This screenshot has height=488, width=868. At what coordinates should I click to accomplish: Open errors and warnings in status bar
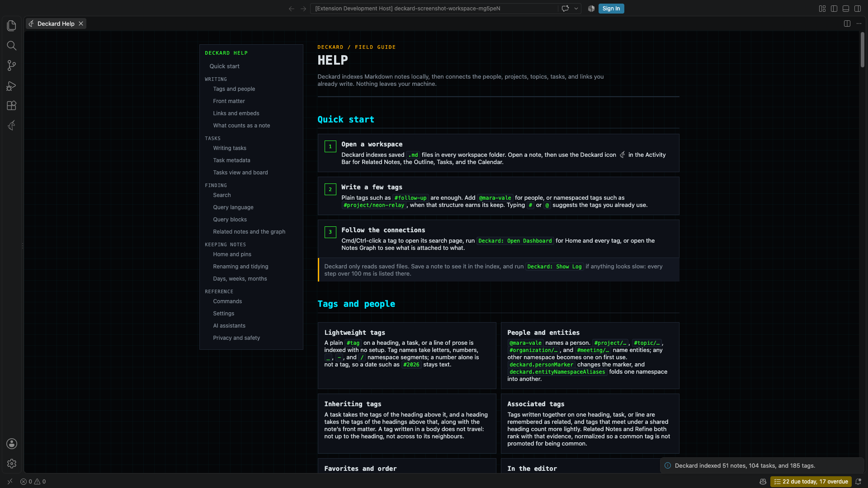click(x=33, y=482)
